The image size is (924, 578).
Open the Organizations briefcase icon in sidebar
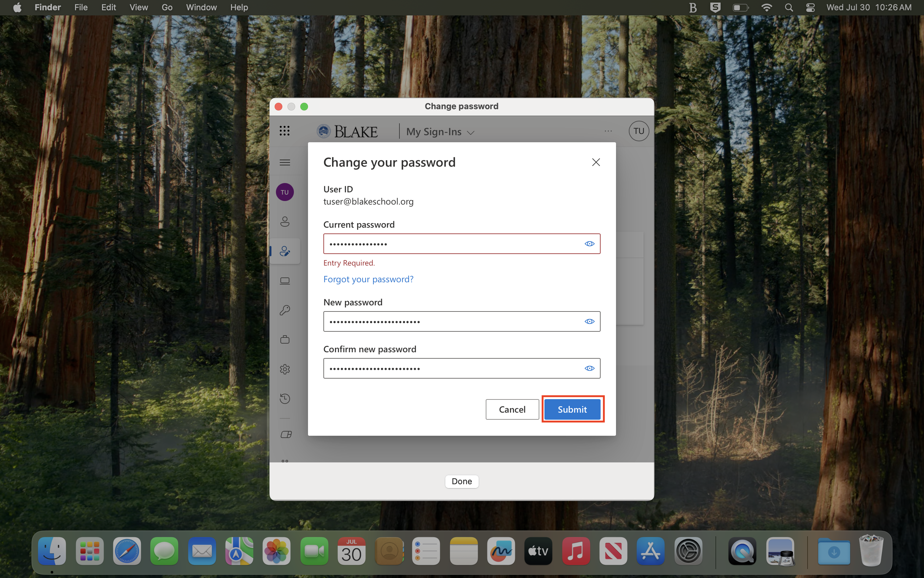(285, 339)
